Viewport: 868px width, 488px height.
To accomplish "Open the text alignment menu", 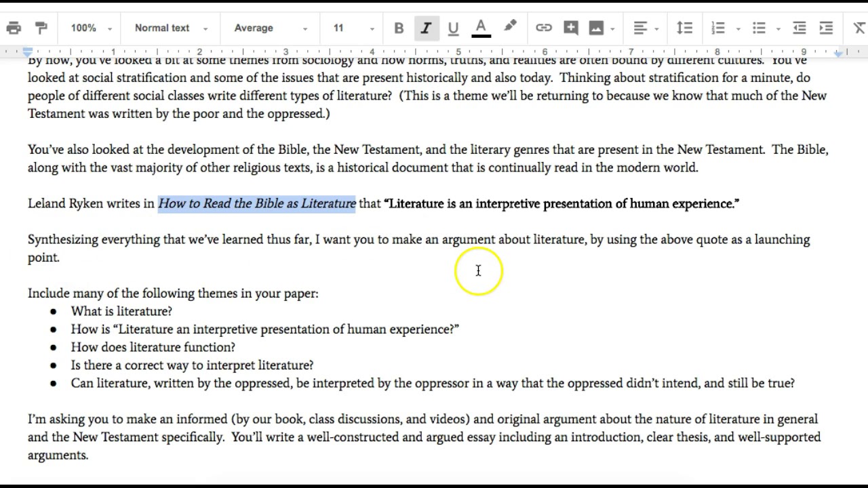I will tap(640, 28).
